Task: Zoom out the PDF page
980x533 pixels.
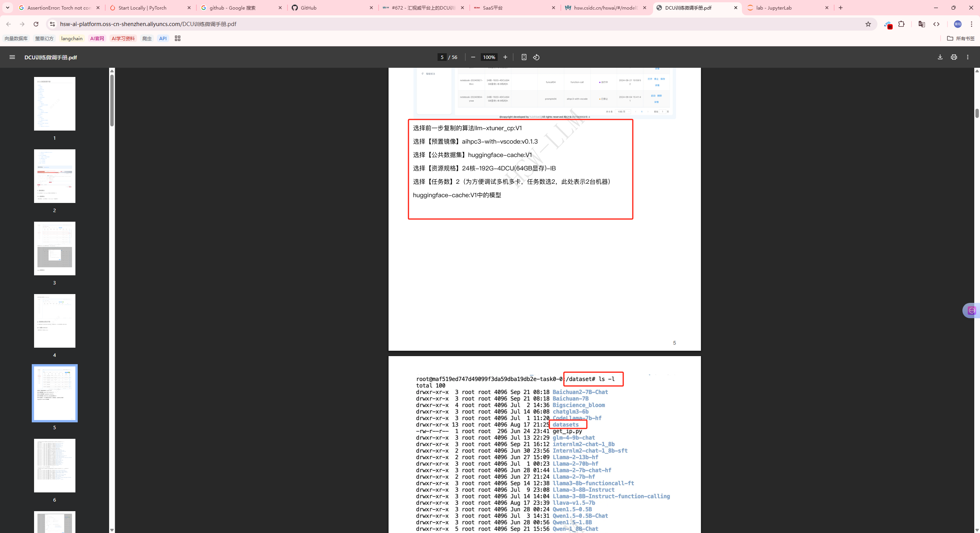Action: (473, 57)
